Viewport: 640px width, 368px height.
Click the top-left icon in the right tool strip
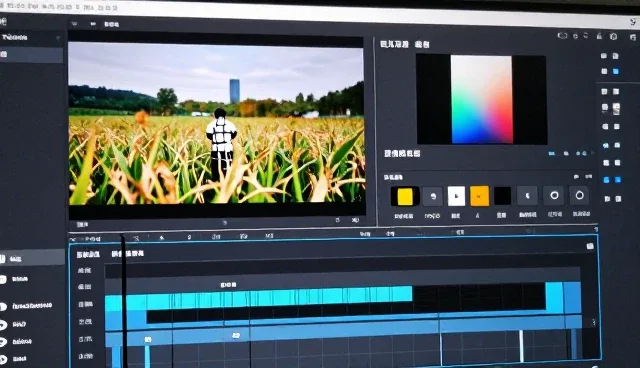[x=604, y=55]
